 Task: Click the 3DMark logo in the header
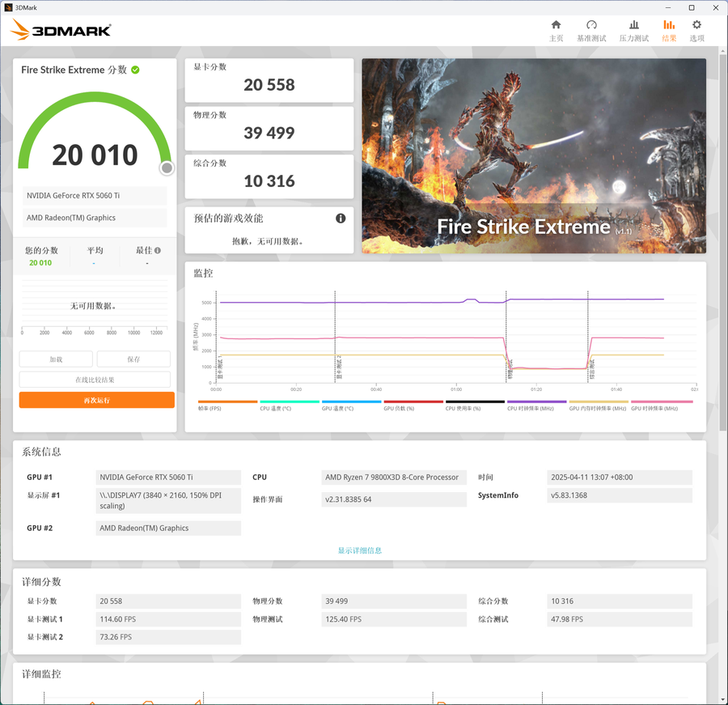[x=61, y=30]
